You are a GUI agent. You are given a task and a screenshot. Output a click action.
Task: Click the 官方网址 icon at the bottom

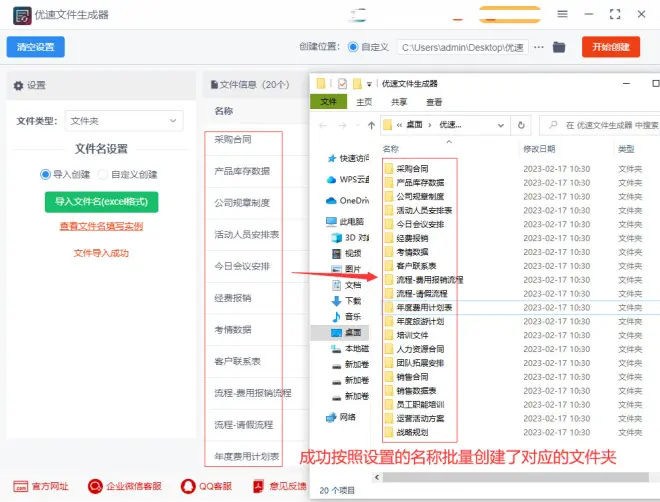[20, 486]
